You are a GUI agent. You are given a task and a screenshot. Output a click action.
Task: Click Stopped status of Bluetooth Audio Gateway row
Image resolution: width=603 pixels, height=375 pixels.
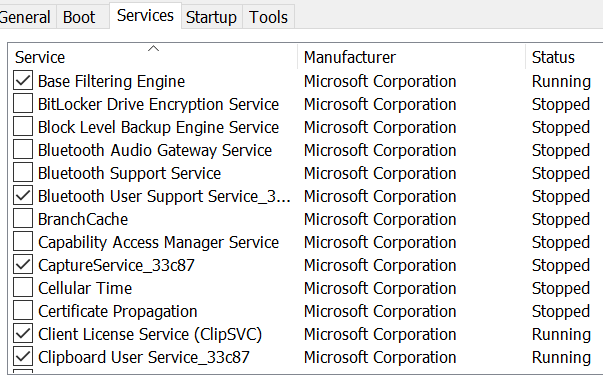click(561, 151)
